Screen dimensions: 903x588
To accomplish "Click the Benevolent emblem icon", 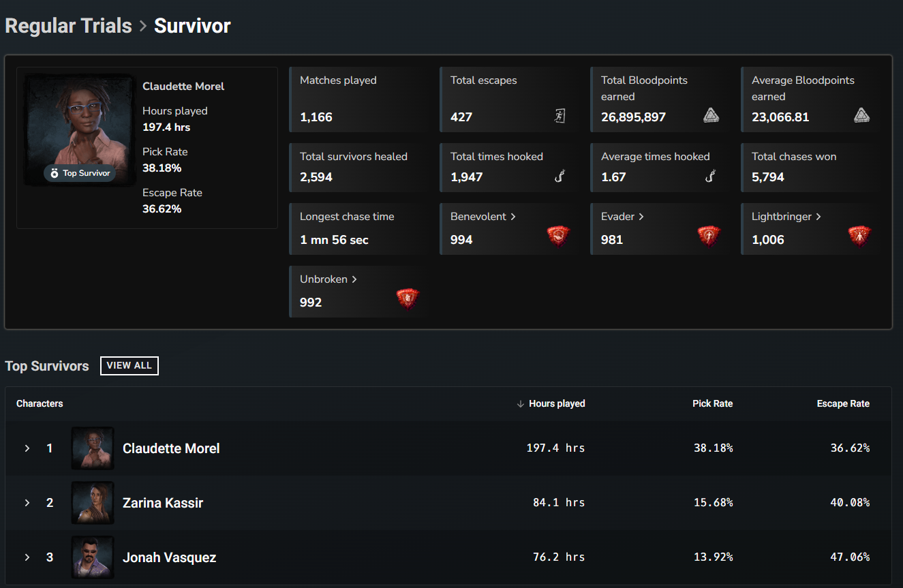I will click(558, 235).
